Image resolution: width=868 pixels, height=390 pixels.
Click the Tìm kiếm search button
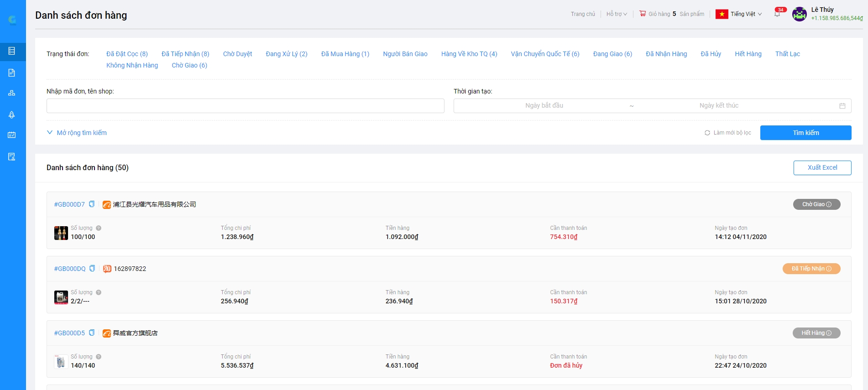pyautogui.click(x=805, y=133)
